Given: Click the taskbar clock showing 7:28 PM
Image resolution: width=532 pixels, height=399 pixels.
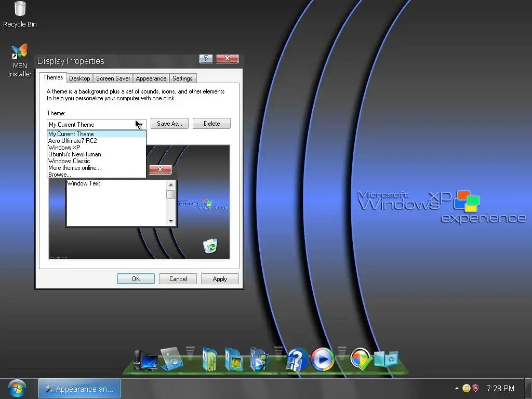Looking at the screenshot, I should pyautogui.click(x=500, y=388).
